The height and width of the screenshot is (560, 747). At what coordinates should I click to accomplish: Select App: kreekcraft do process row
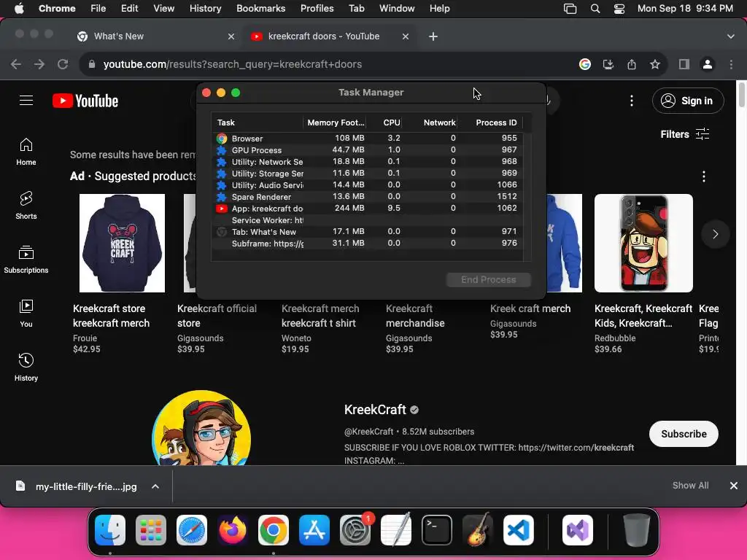click(368, 208)
